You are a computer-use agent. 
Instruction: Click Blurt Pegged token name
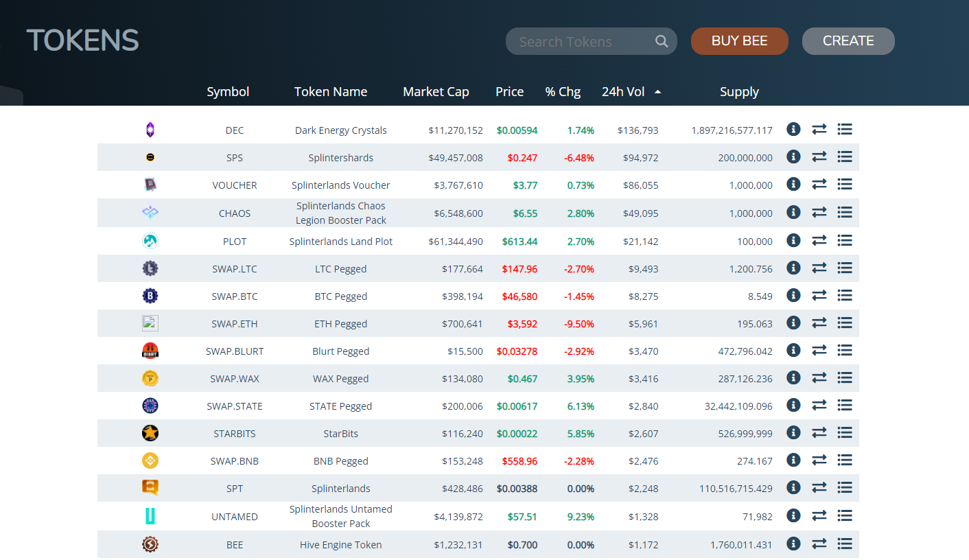(341, 351)
